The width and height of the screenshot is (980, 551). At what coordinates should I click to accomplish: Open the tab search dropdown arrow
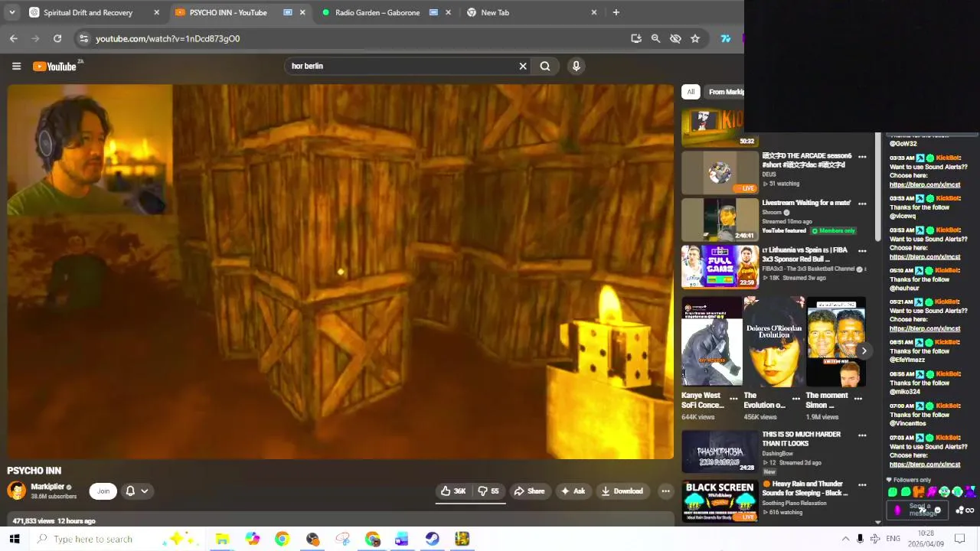tap(11, 12)
